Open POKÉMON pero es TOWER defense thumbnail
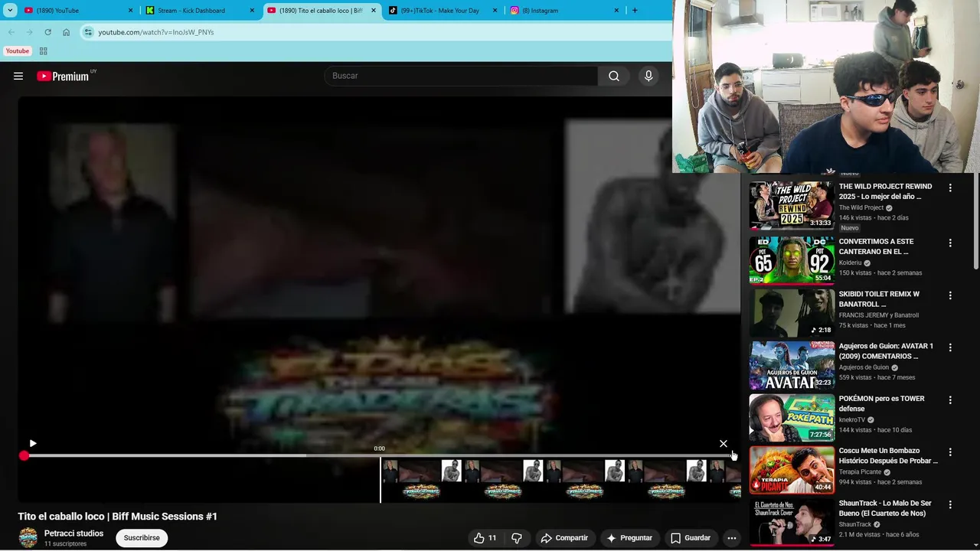This screenshot has height=551, width=980. 792,417
